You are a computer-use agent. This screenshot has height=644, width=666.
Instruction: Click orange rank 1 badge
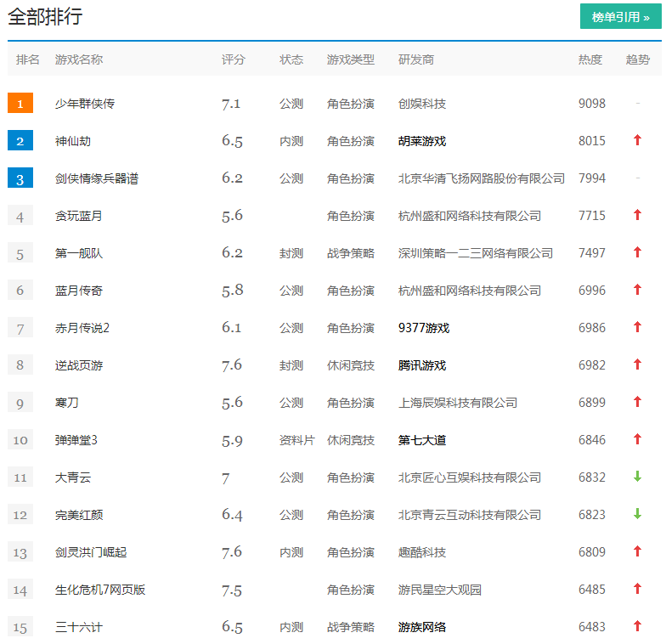pos(20,104)
